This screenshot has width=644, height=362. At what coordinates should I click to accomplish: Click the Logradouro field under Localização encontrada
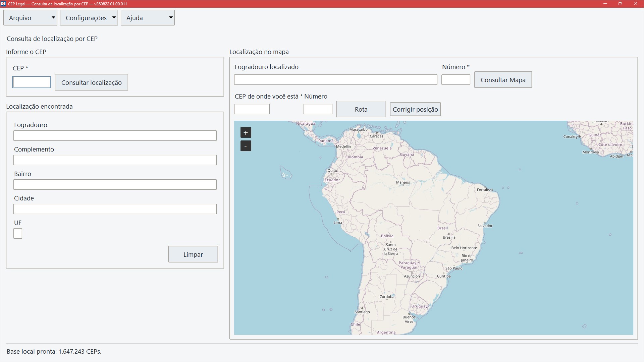(115, 136)
